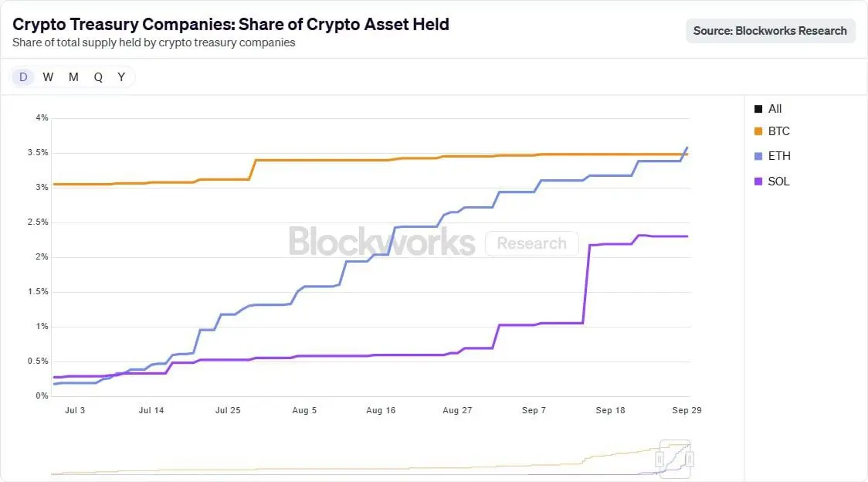Viewport: 868px width, 482px height.
Task: Click the BTC legend label
Action: 779,131
